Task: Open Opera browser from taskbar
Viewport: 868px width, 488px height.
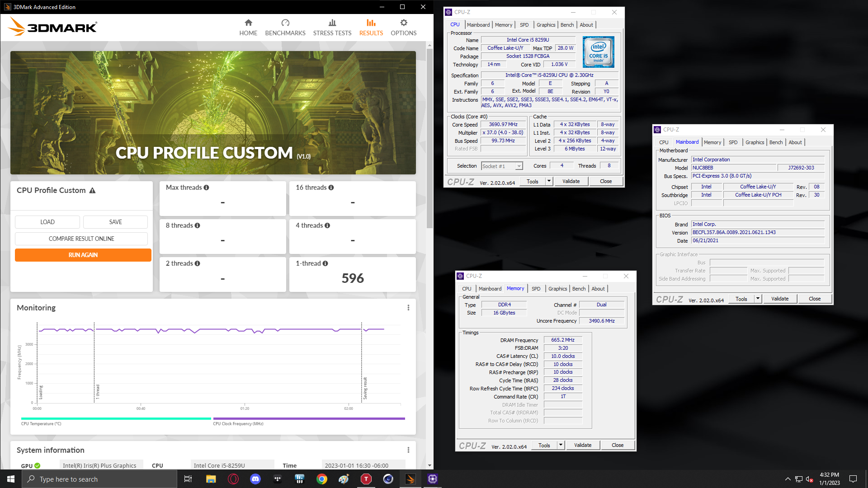Action: point(233,479)
